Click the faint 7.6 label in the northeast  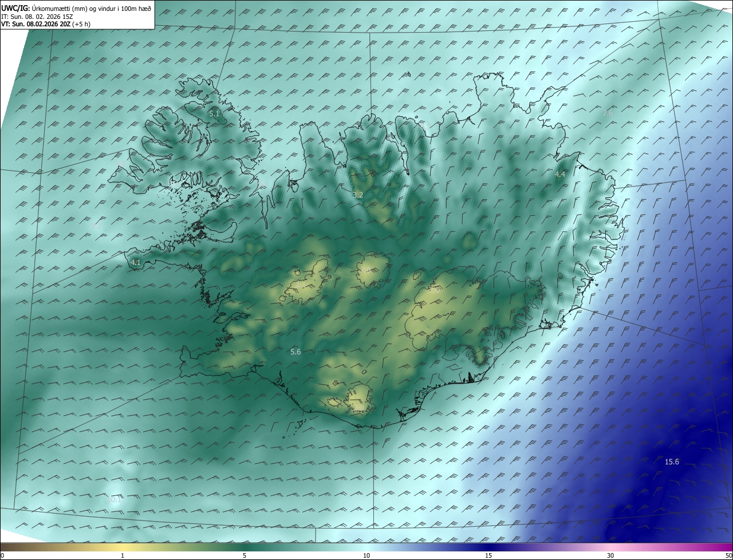pyautogui.click(x=608, y=113)
